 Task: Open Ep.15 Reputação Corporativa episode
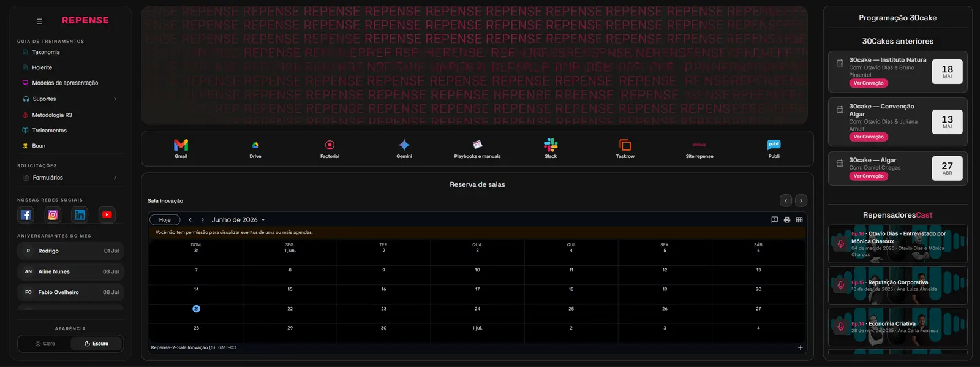tap(897, 286)
